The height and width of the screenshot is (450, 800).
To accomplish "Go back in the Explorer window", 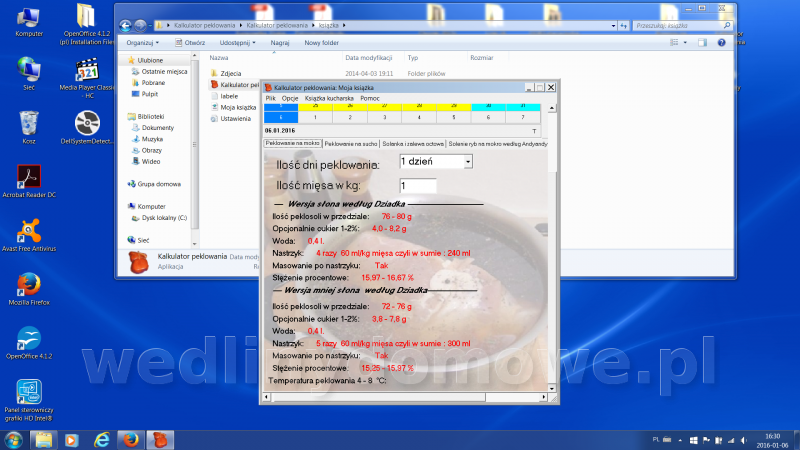I will pyautogui.click(x=126, y=25).
